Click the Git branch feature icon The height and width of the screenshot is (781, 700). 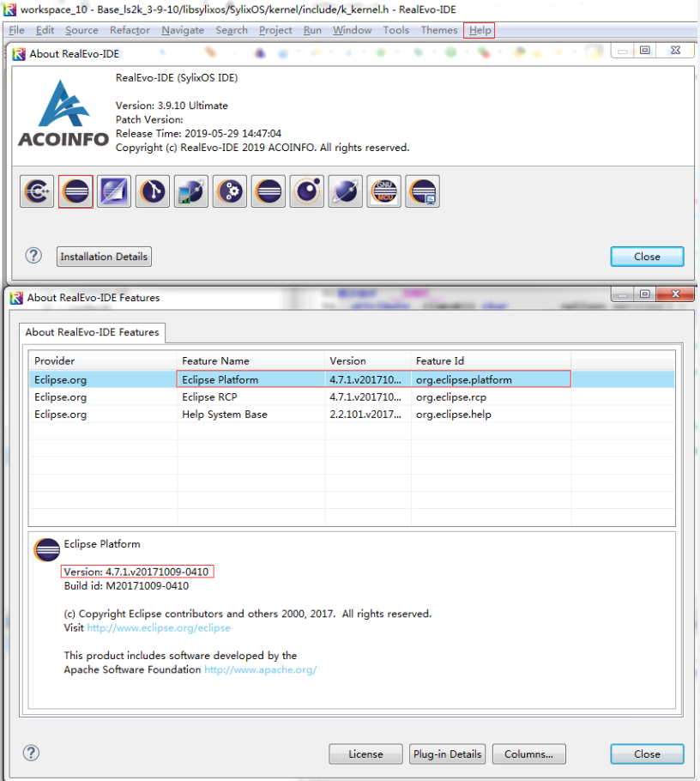click(153, 191)
